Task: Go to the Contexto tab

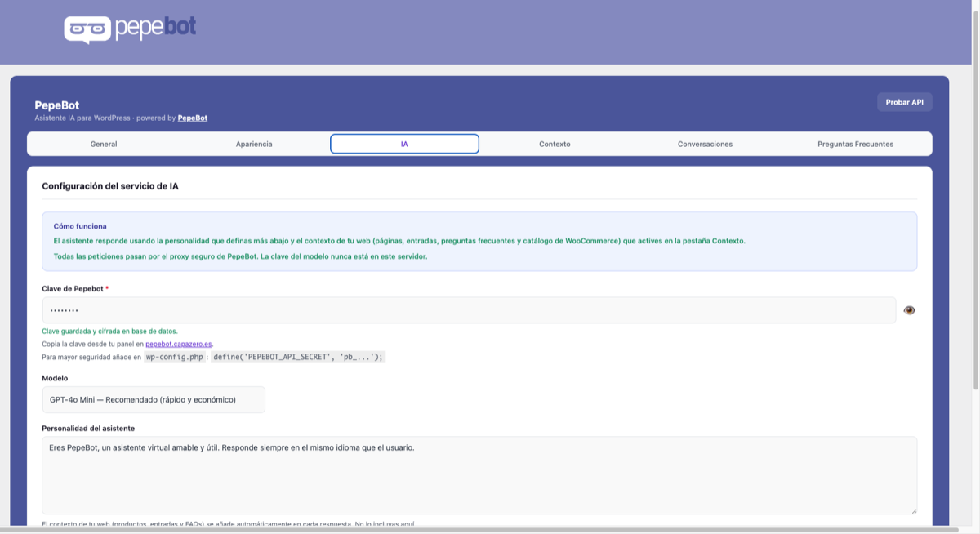Action: point(555,144)
